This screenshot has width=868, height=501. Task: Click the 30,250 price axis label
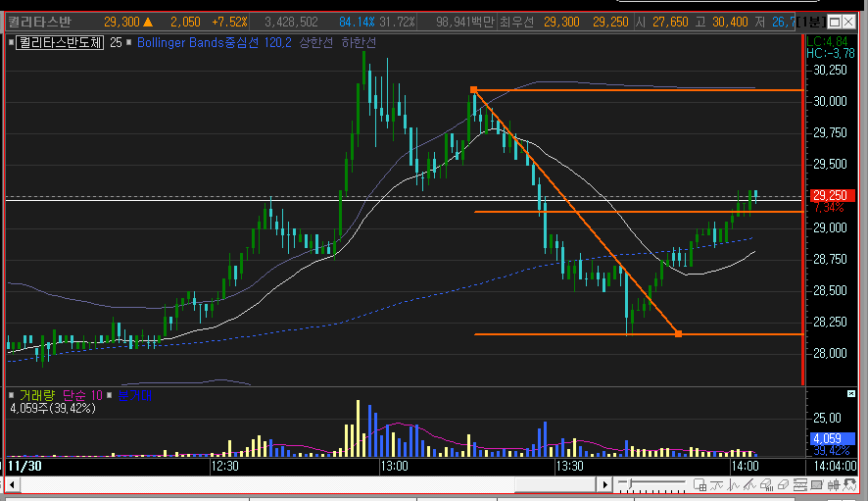(x=830, y=70)
